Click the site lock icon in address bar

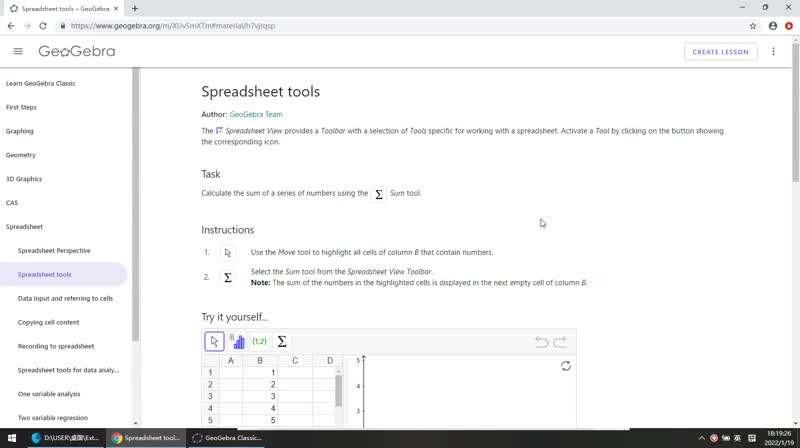click(x=63, y=26)
